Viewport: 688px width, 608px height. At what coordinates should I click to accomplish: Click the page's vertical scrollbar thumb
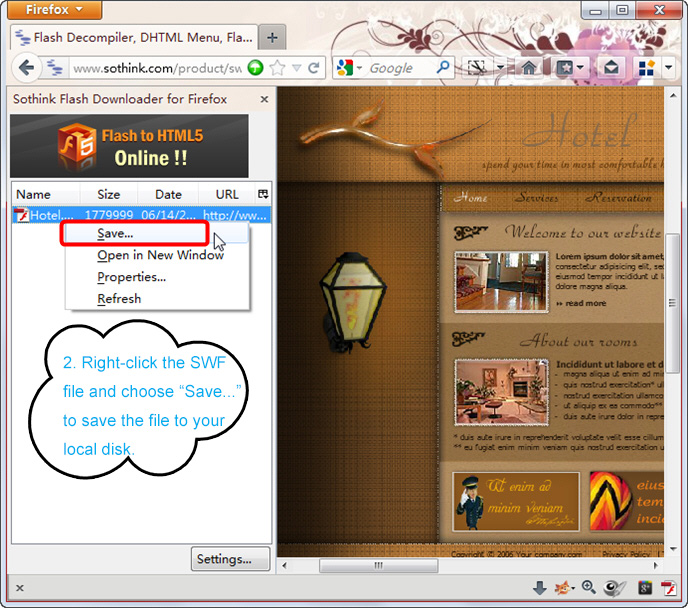672,303
